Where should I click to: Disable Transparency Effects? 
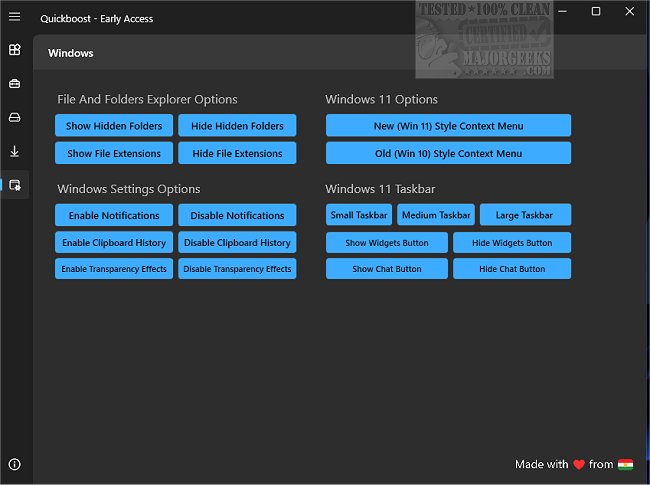pos(237,269)
